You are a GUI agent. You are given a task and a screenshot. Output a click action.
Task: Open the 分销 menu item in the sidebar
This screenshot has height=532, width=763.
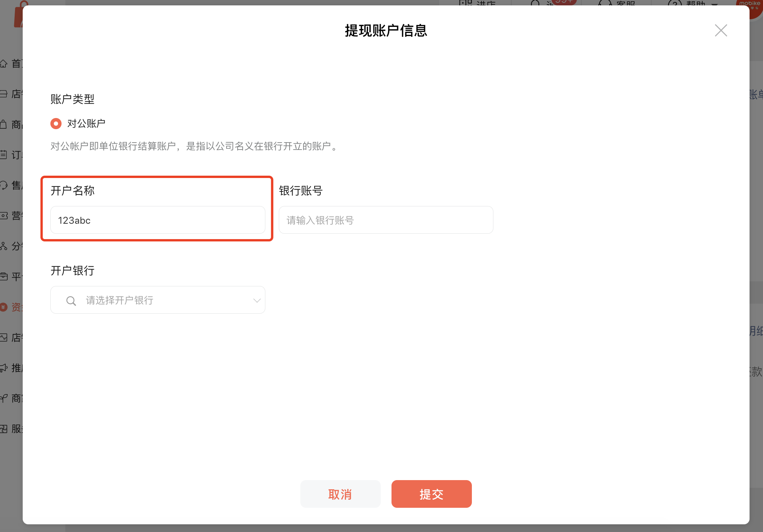pyautogui.click(x=16, y=246)
